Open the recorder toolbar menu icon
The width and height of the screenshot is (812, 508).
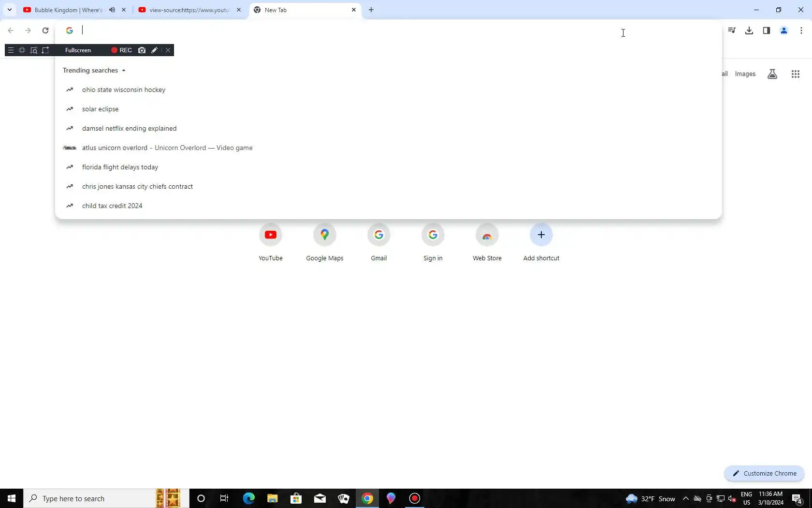[11, 50]
